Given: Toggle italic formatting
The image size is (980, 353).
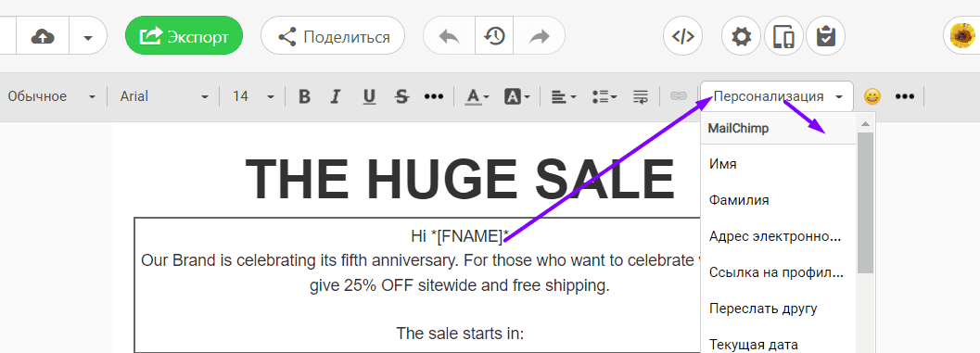Looking at the screenshot, I should (x=336, y=97).
